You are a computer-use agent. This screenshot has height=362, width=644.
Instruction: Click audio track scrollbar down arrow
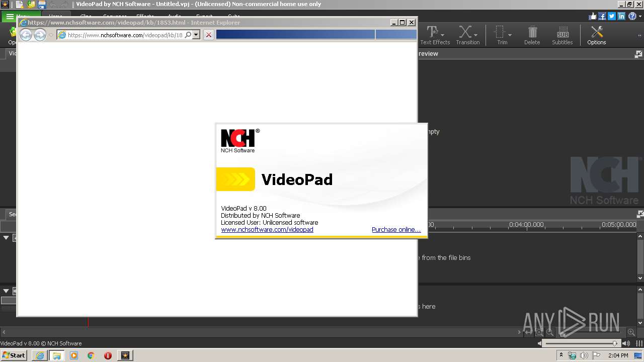tap(640, 323)
